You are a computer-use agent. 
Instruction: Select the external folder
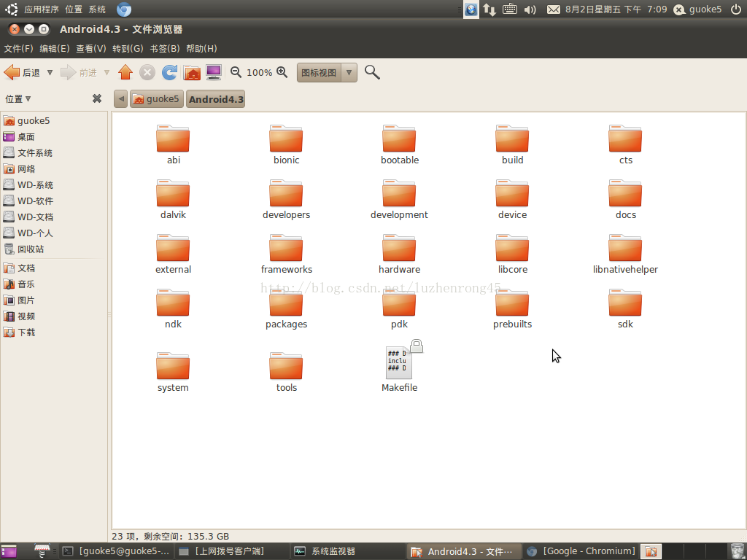pyautogui.click(x=173, y=254)
